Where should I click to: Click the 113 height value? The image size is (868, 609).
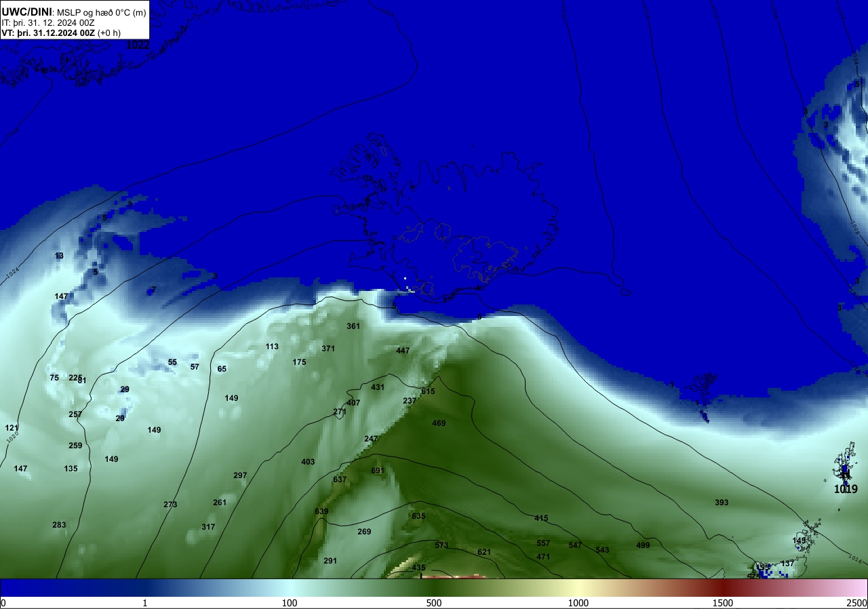click(x=272, y=347)
